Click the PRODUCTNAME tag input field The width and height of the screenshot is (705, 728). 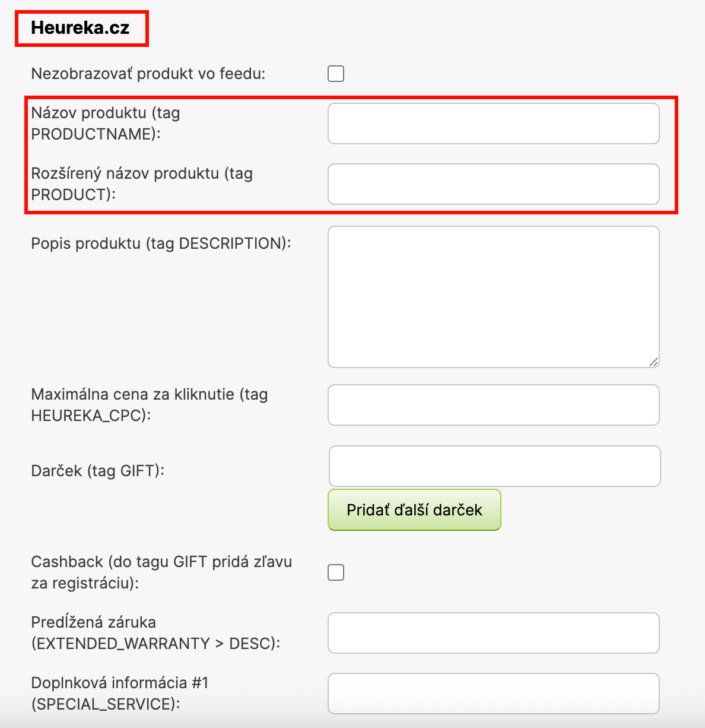[x=493, y=124]
